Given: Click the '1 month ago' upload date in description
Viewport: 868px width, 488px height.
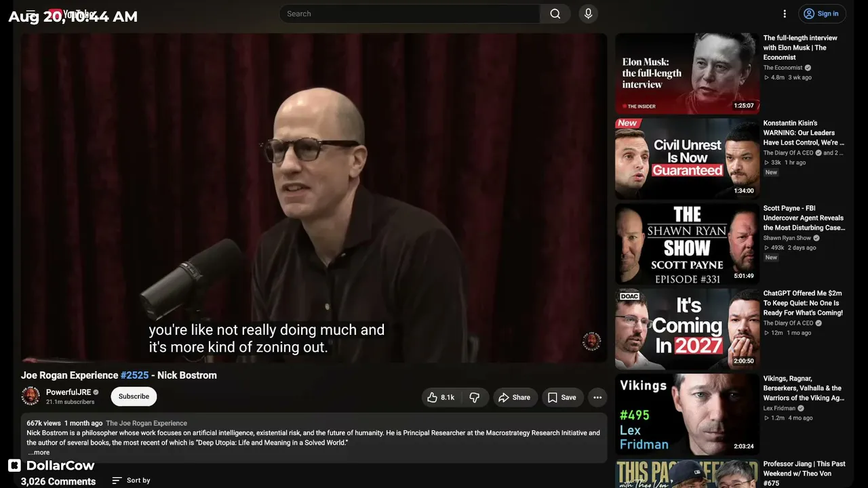Looking at the screenshot, I should (83, 424).
